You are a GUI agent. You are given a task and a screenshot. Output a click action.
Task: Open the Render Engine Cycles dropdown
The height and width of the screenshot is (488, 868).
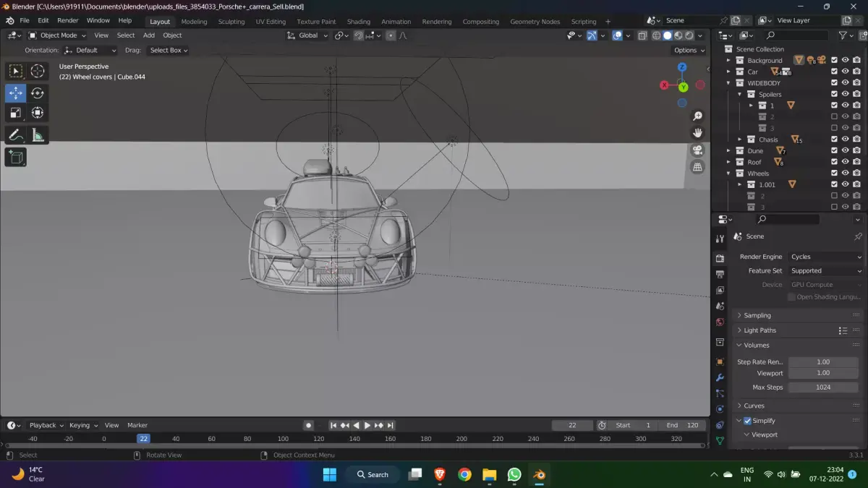tap(825, 257)
